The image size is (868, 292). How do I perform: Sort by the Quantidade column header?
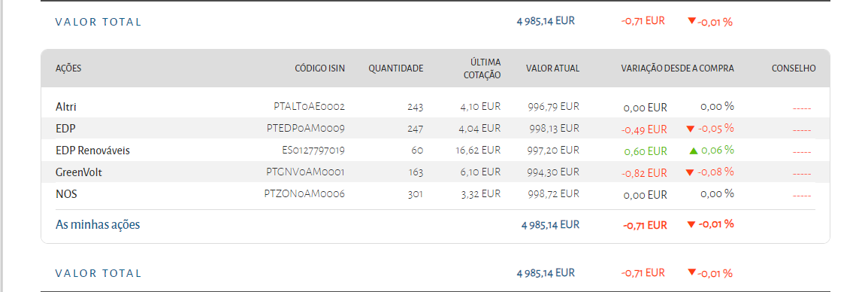click(396, 68)
